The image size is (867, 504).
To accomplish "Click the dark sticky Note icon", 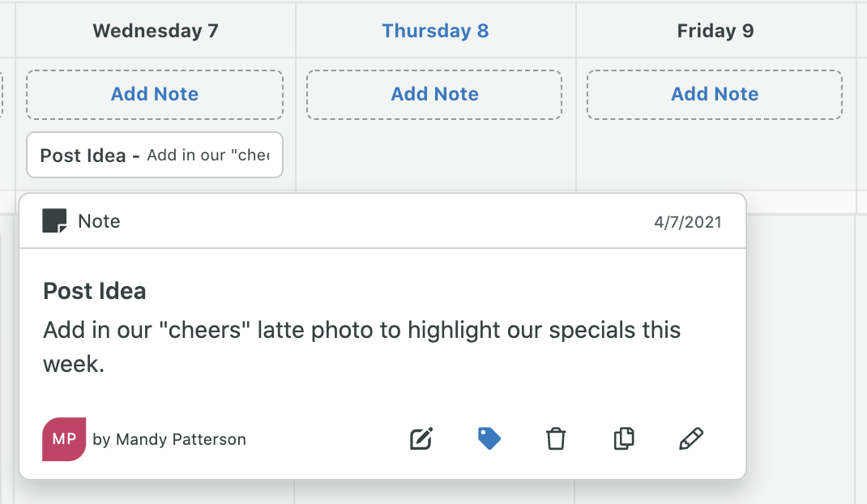I will coord(54,220).
